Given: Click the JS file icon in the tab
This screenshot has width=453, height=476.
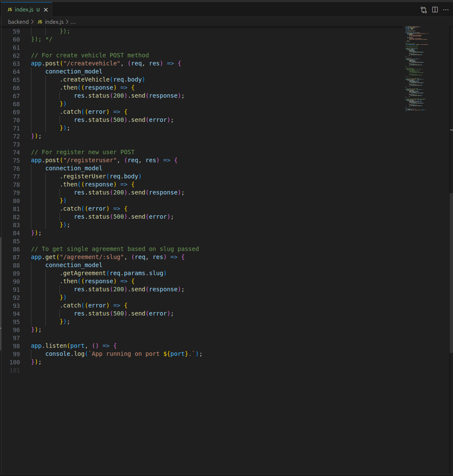Looking at the screenshot, I should (x=10, y=10).
